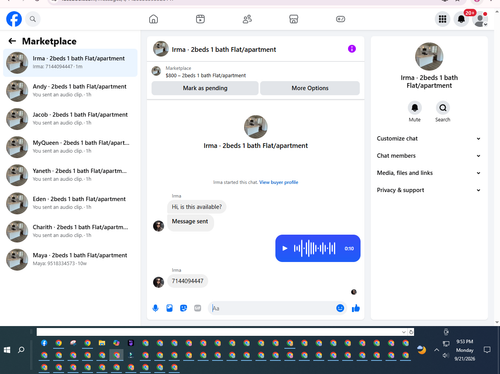Send a thumbs up like

coord(356,308)
